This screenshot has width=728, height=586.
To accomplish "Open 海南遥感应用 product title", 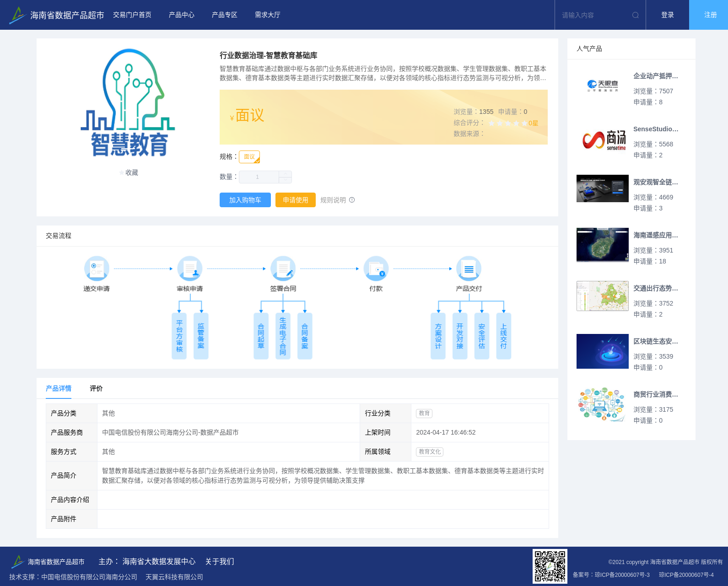I will [x=656, y=235].
